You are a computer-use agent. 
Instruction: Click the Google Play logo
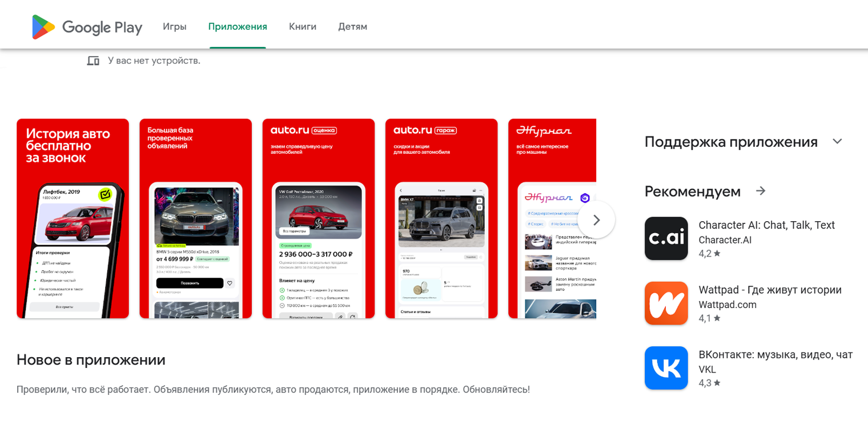pyautogui.click(x=87, y=27)
